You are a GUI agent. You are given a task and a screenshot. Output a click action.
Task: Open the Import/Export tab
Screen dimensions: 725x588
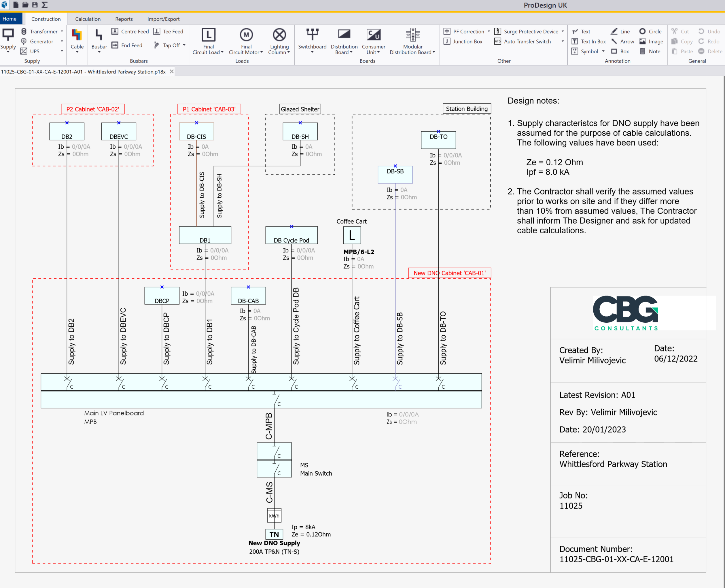(x=164, y=19)
